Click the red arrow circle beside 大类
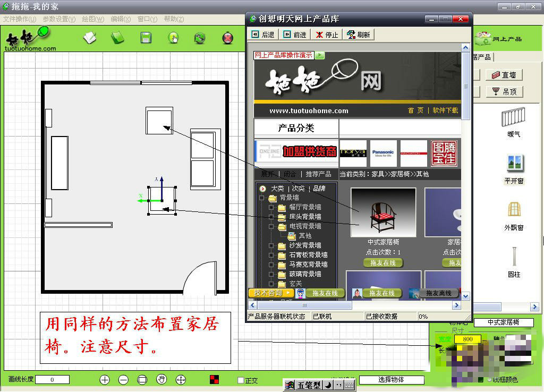Image resolution: width=544 pixels, height=392 pixels. point(262,189)
